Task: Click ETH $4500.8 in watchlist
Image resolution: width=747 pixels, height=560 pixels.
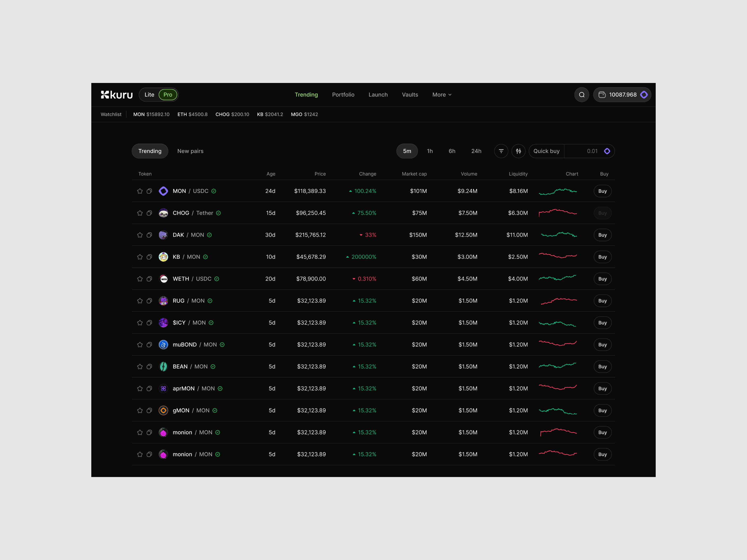Action: pyautogui.click(x=192, y=114)
